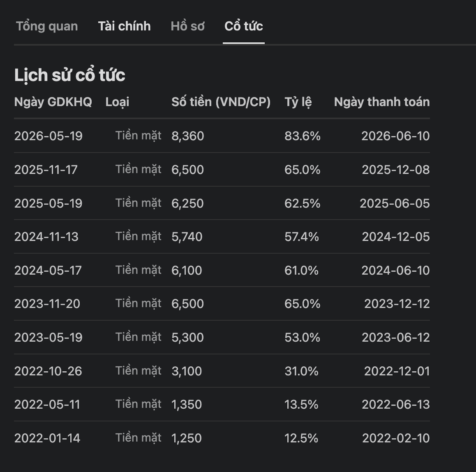
Task: Click the 13.5% ratio cell
Action: (301, 405)
